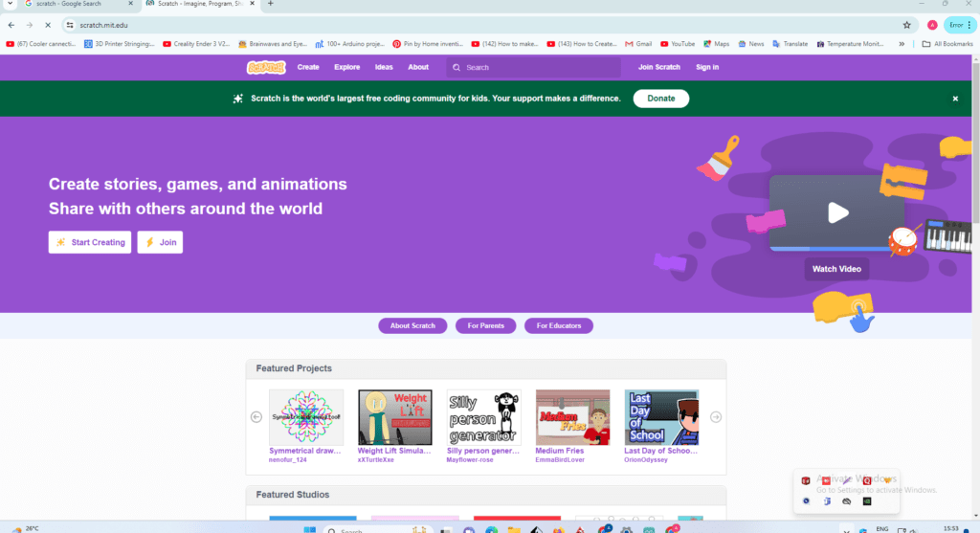The image size is (980, 533).
Task: Open the tab search dropdown arrow
Action: coord(10,4)
